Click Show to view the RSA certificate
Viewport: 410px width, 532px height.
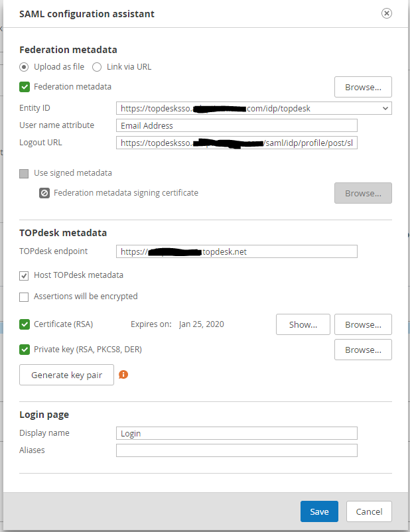click(303, 324)
